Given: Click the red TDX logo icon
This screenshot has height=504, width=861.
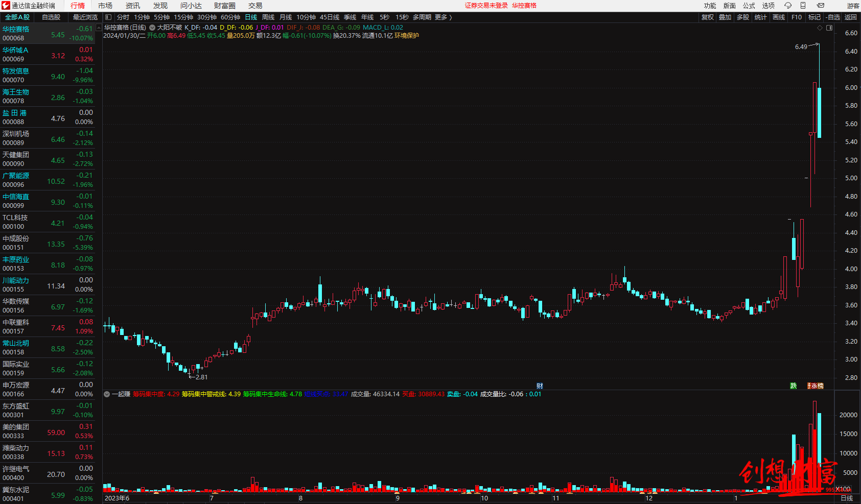Looking at the screenshot, I should [6, 6].
